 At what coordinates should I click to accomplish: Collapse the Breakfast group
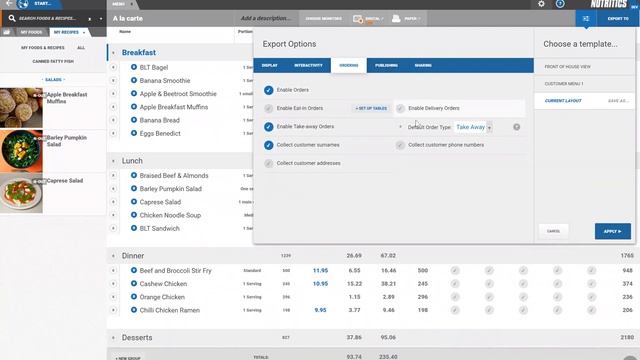click(113, 53)
